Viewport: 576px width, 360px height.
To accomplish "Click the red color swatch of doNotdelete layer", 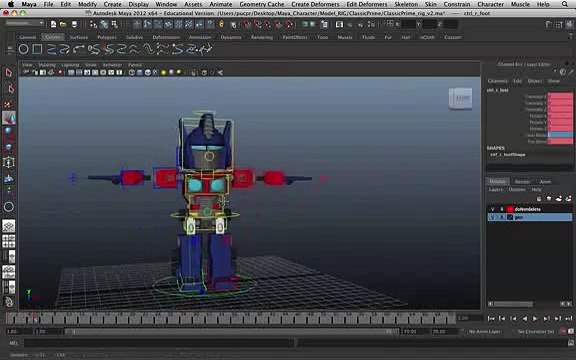I will tap(510, 209).
